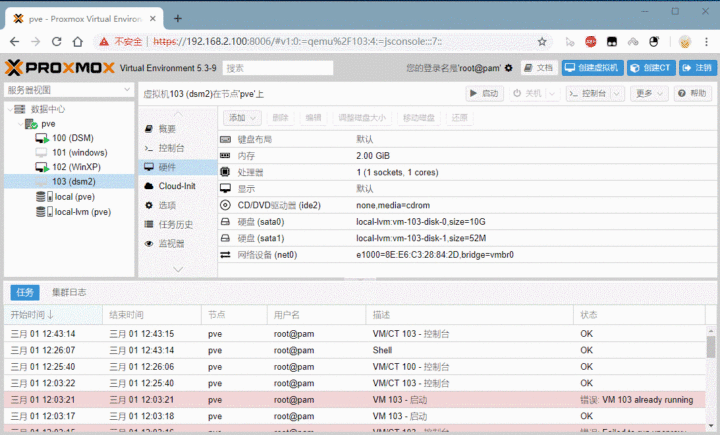Open shutdown options dropdown arrow

pyautogui.click(x=552, y=94)
